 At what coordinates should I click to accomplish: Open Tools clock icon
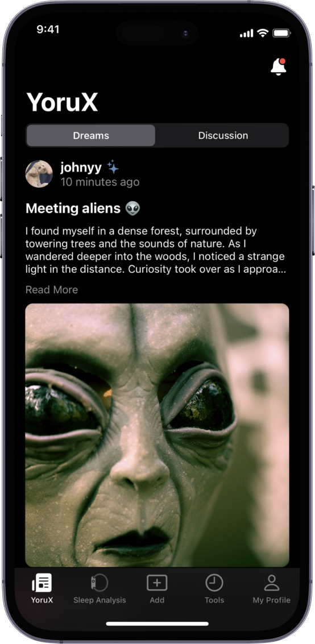coord(214,583)
